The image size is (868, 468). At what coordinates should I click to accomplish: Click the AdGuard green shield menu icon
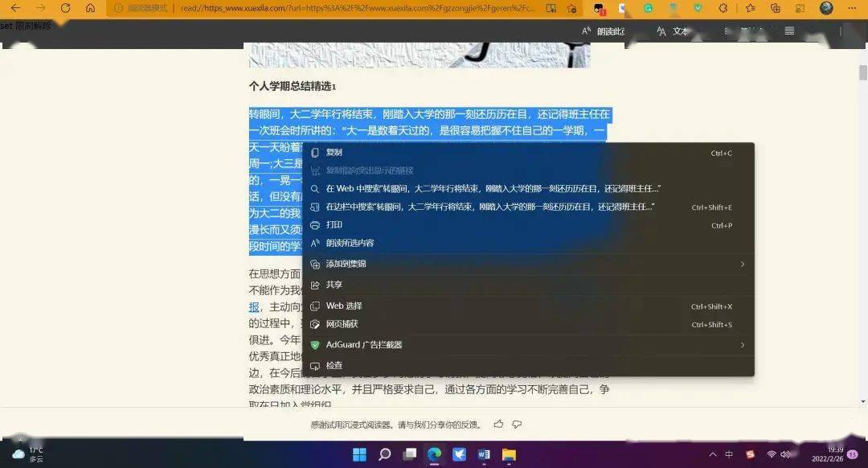pos(315,345)
